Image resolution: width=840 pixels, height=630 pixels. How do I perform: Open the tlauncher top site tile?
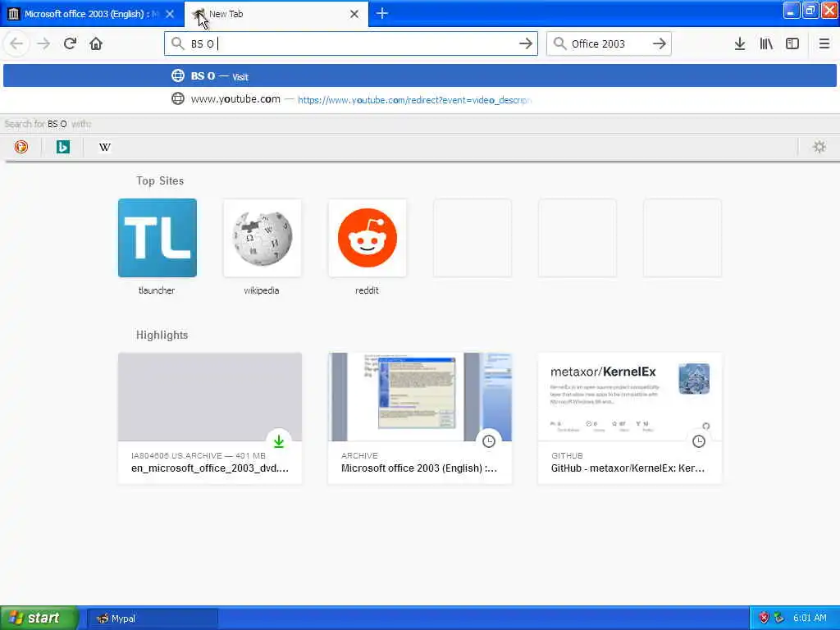(157, 238)
